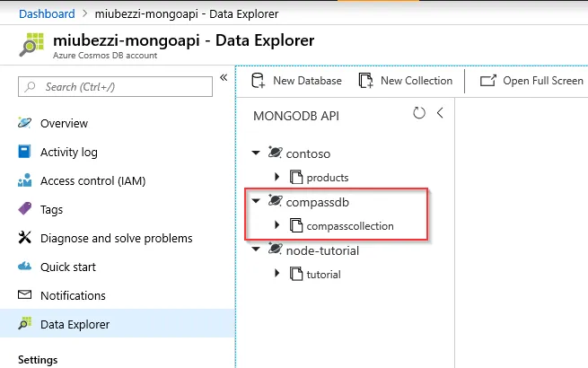Collapse the node-tutorial database node
The image size is (588, 368).
pos(256,250)
